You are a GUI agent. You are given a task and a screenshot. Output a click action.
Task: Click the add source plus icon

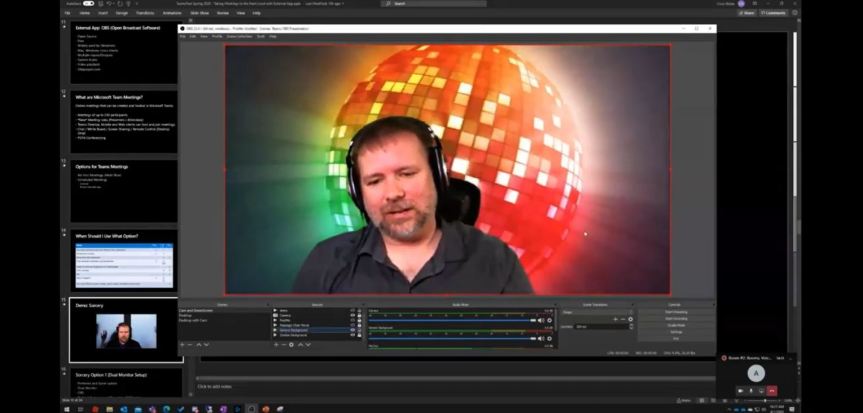[275, 344]
